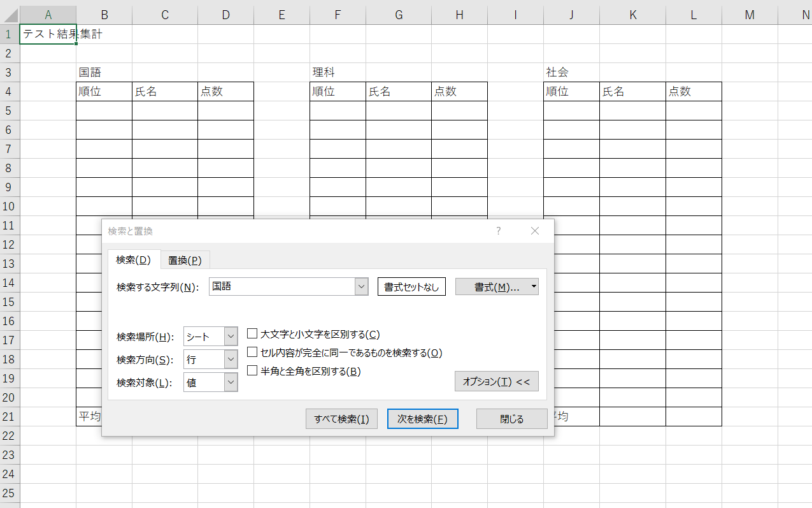Enable 大文字と小文字を区別する checkbox
812x508 pixels.
click(252, 334)
